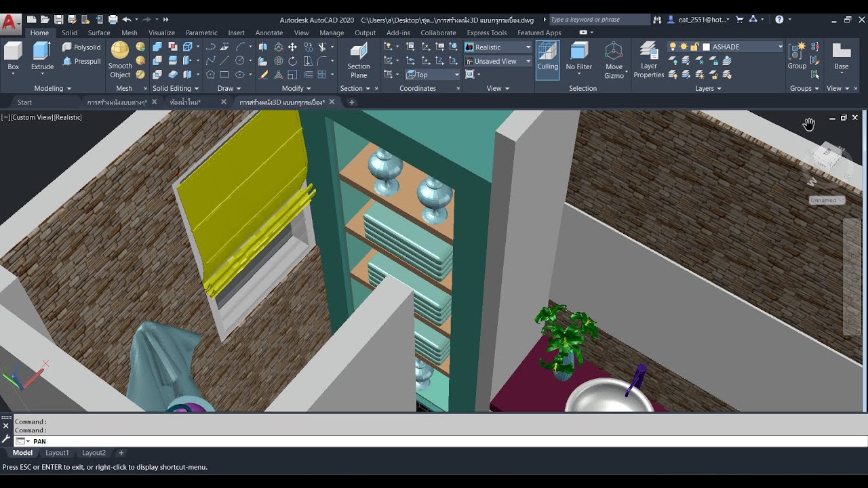Switch to the Annotate ribbon tab
Screen dimensions: 868x488
tap(269, 33)
